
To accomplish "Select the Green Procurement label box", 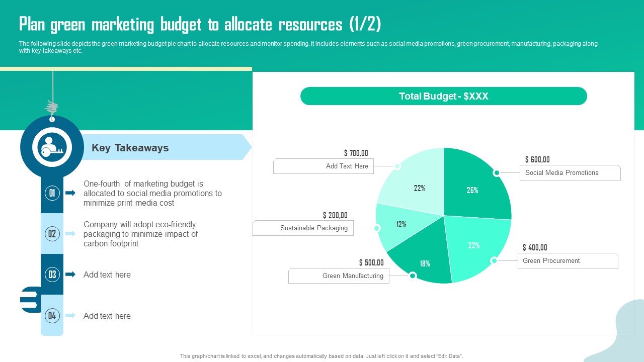I will tap(568, 260).
